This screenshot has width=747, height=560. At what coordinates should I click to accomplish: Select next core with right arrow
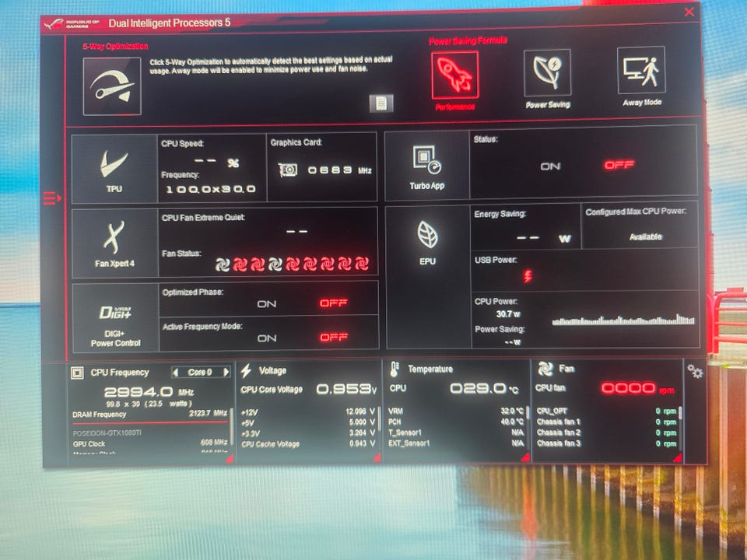pyautogui.click(x=226, y=372)
